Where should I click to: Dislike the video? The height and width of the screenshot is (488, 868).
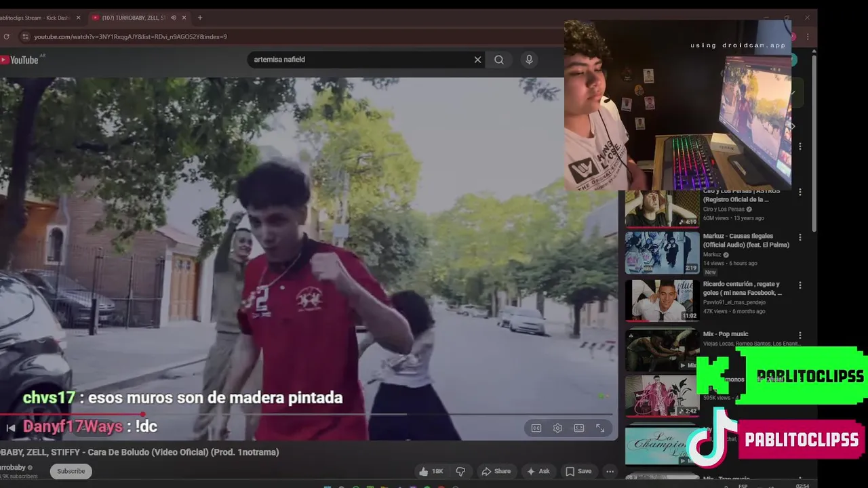(x=460, y=471)
